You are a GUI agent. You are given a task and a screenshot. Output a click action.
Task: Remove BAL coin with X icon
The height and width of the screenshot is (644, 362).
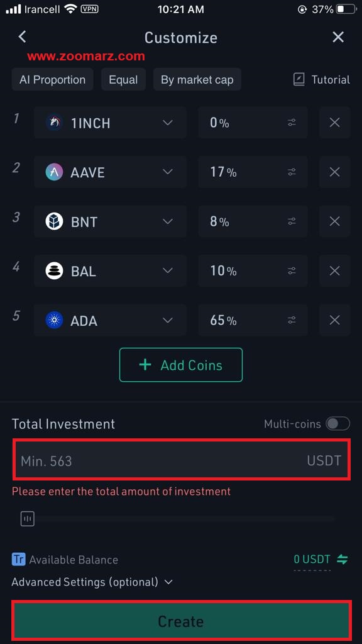click(x=334, y=270)
